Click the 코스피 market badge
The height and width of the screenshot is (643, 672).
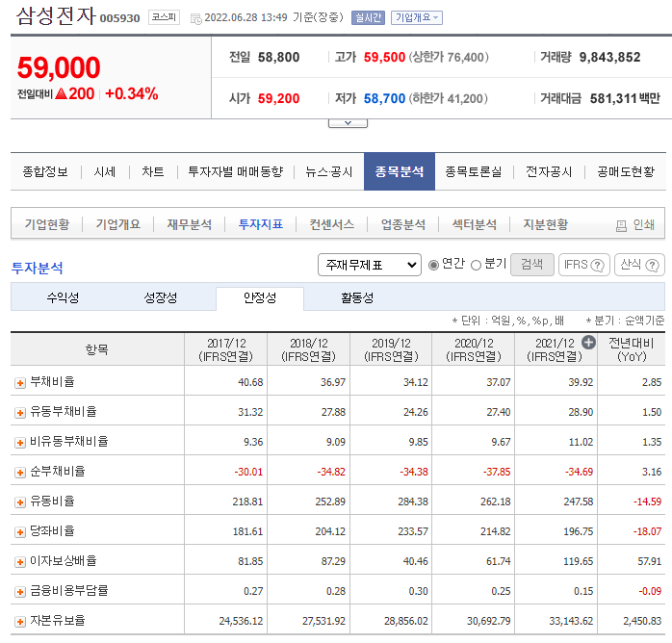point(164,17)
